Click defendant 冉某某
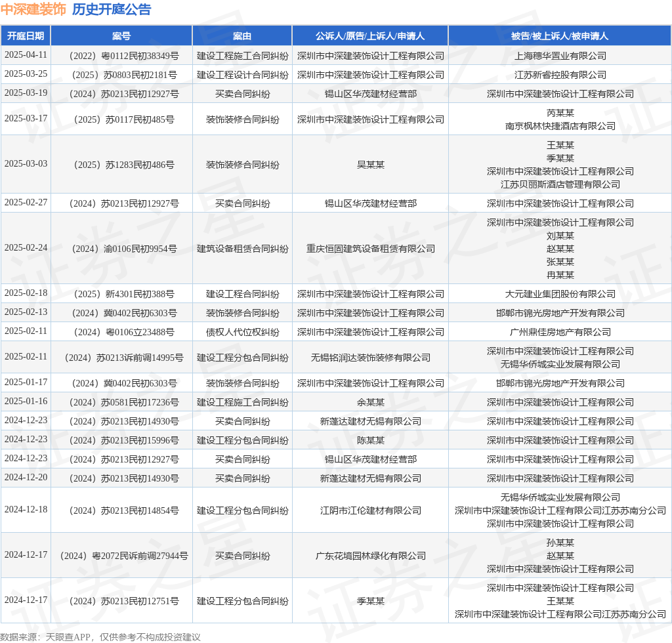 pyautogui.click(x=560, y=275)
